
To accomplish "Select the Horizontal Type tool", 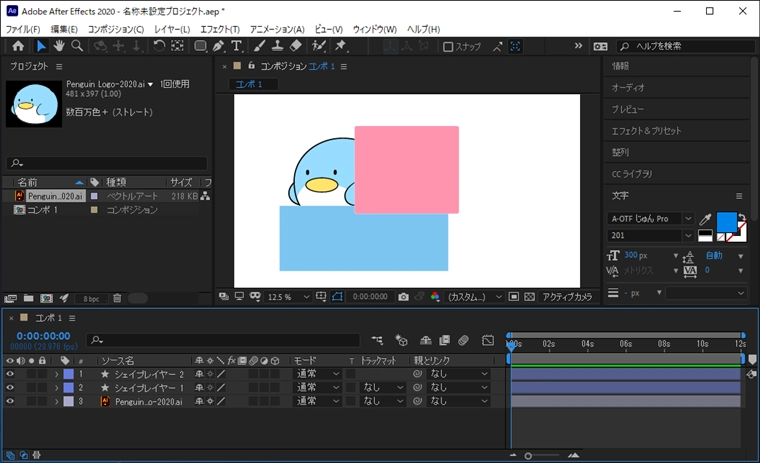I will (237, 46).
